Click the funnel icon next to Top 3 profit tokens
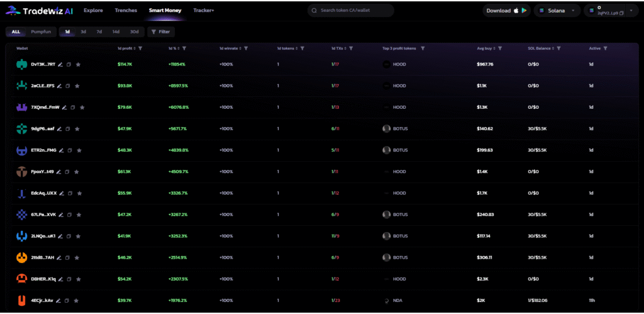The height and width of the screenshot is (314, 644). (x=423, y=48)
